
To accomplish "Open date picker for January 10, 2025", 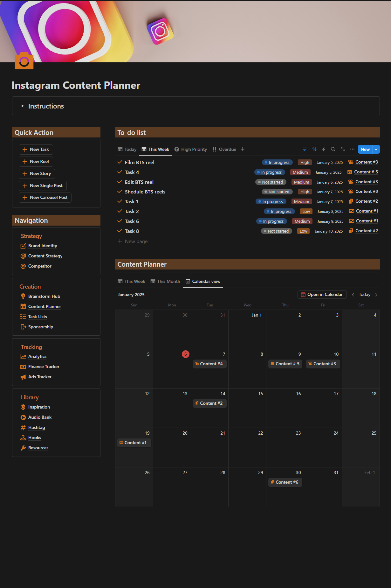I will point(329,231).
